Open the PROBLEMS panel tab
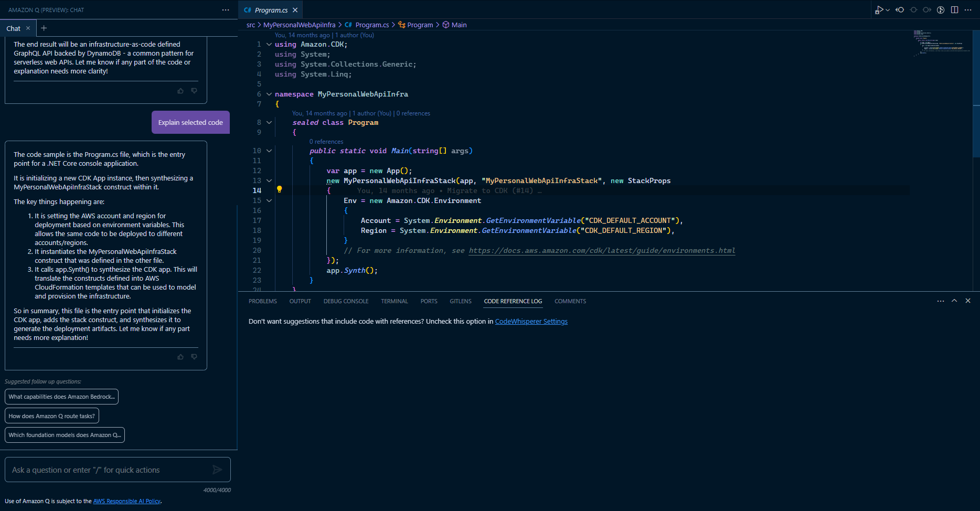The image size is (980, 511). [262, 301]
